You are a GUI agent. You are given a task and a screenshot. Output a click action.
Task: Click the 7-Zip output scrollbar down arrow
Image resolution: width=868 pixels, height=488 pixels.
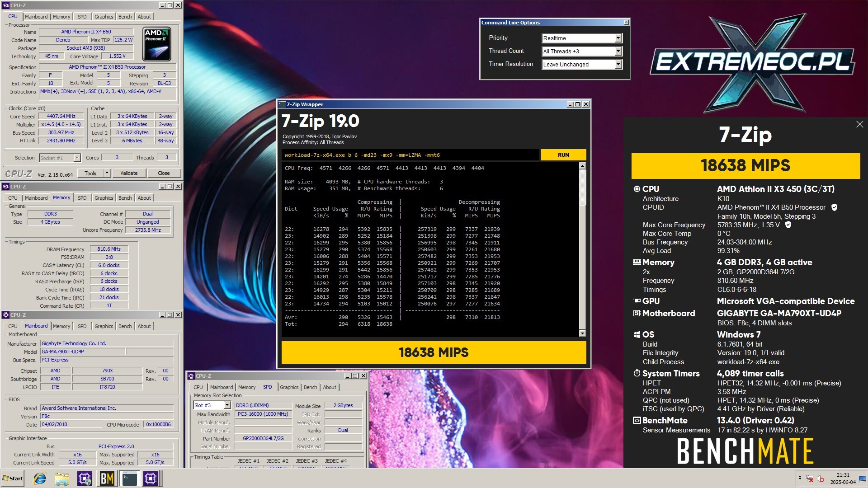point(582,333)
